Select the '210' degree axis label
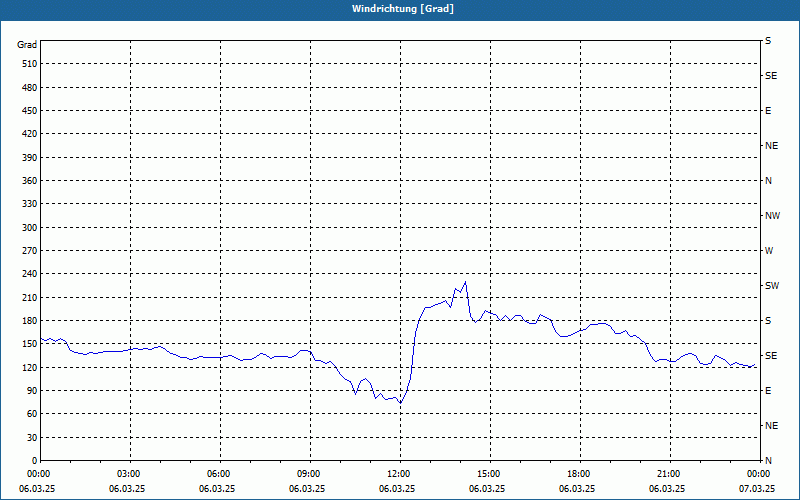Image resolution: width=800 pixels, height=500 pixels. [x=30, y=297]
